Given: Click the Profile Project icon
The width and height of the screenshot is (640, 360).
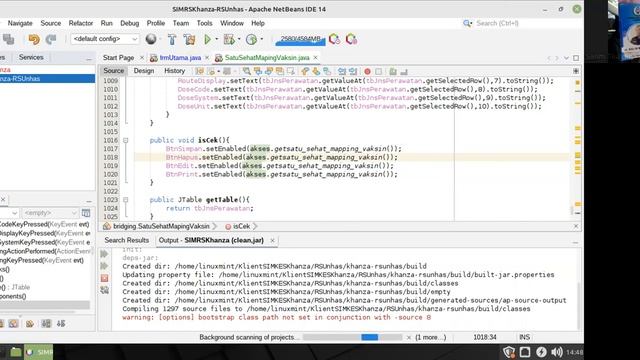Looking at the screenshot, I should 251,39.
